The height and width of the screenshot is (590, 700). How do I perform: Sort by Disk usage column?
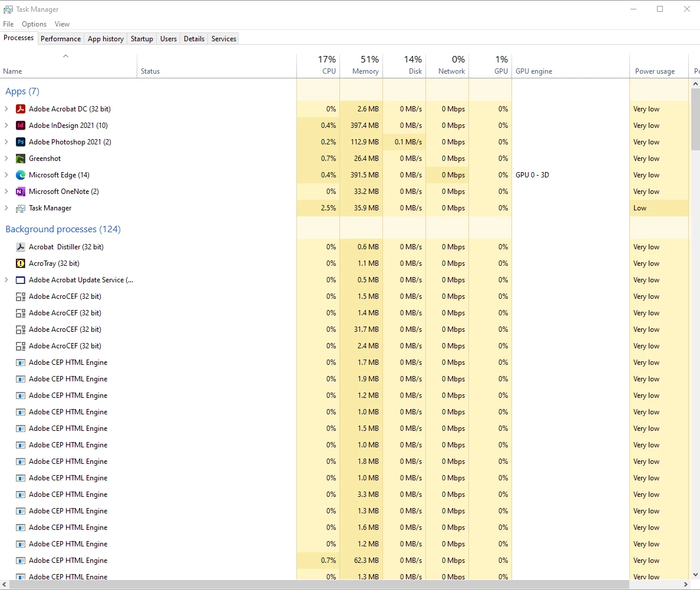pos(404,66)
